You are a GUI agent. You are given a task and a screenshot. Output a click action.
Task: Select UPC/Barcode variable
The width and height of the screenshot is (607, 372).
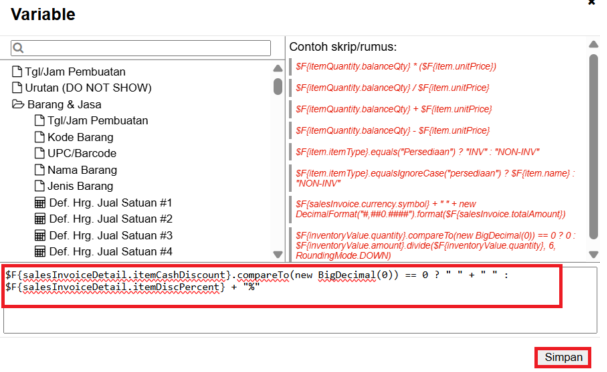coord(82,153)
